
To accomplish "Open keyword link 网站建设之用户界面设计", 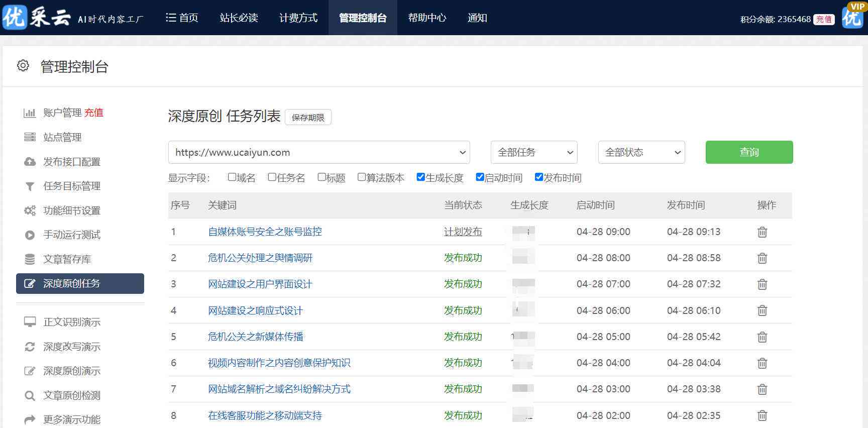I will pyautogui.click(x=260, y=284).
